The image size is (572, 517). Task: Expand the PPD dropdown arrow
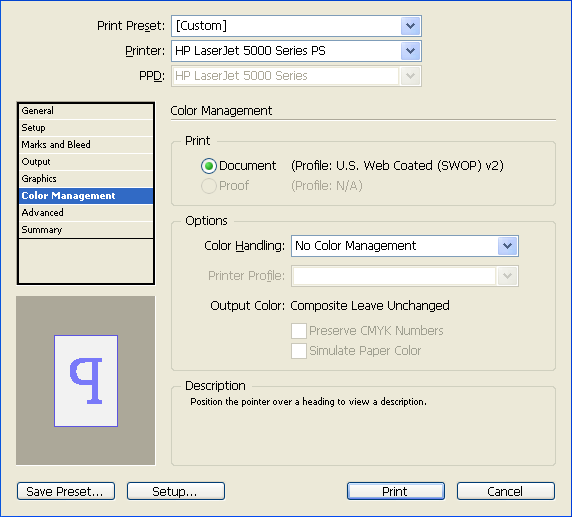coord(410,76)
